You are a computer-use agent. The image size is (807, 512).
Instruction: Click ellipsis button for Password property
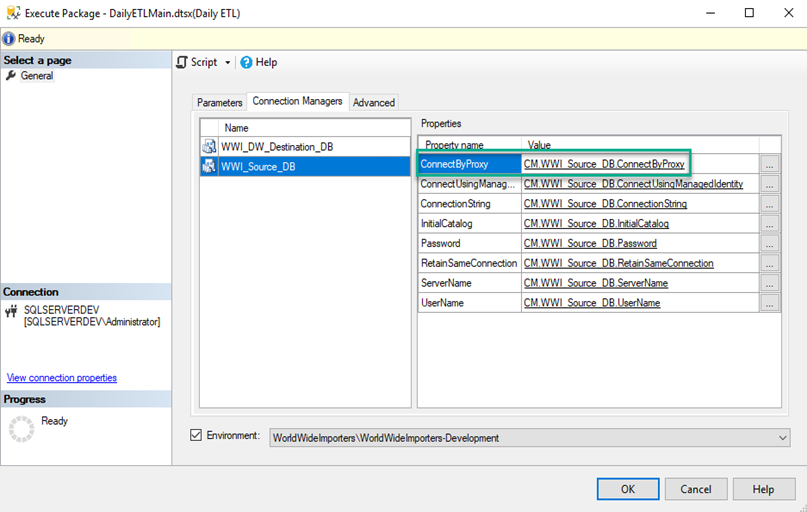point(769,243)
